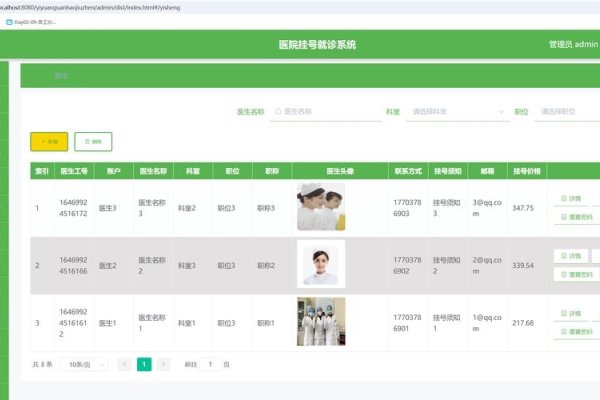Click 重置密码 for the 医生1 row
This screenshot has width=600, height=400.
tap(577, 331)
